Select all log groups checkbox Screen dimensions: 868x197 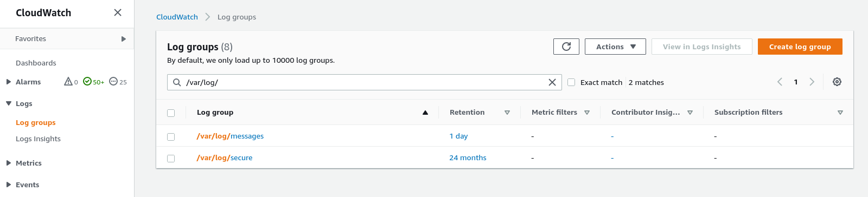click(x=171, y=113)
